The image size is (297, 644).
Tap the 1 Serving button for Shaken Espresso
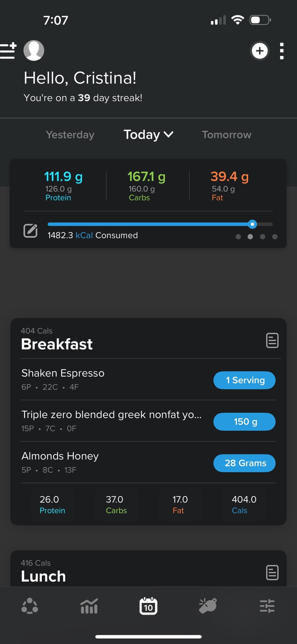coord(244,380)
